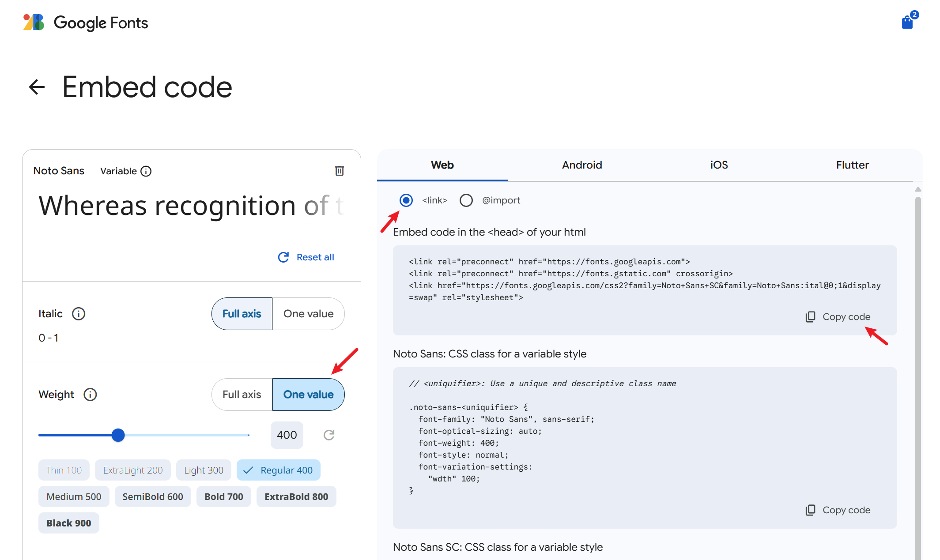Viewport: 940px width, 560px height.
Task: Click the '// <uniquifier>' comment line
Action: point(543,383)
